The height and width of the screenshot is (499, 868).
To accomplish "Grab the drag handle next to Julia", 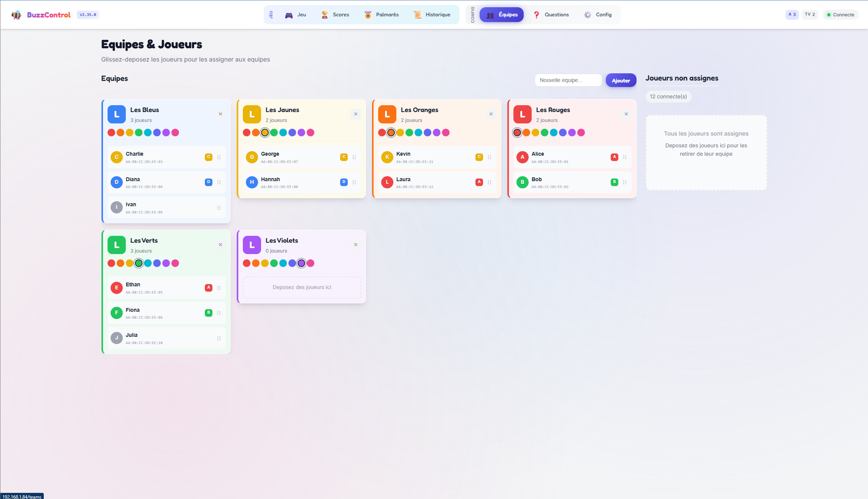I will coord(219,338).
